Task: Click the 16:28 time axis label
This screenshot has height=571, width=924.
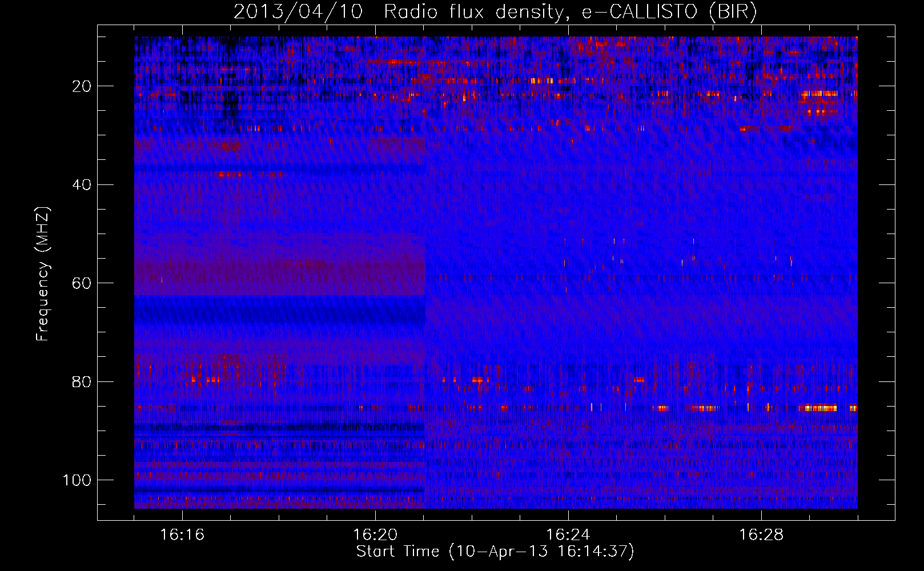Action: tap(761, 535)
